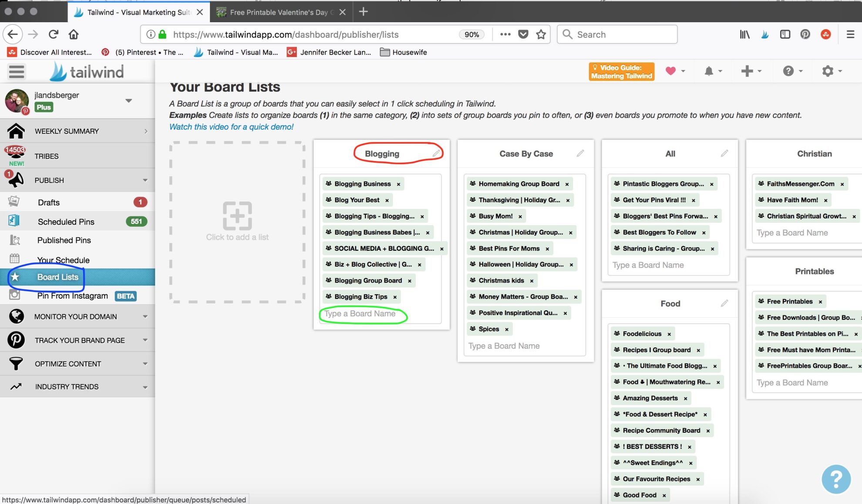Screen dimensions: 862x504
Task: Remove Foodelicious board from Food list
Action: click(669, 334)
